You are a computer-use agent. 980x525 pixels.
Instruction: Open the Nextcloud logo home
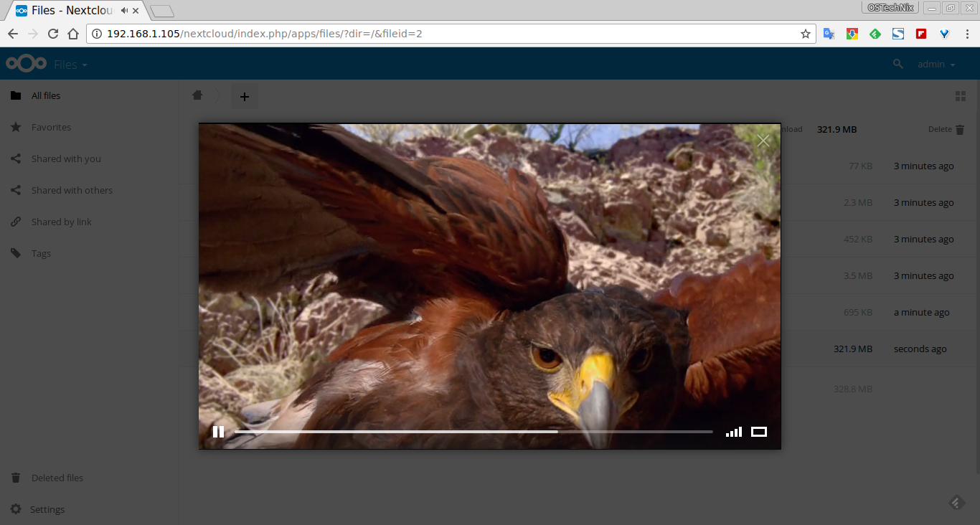coord(26,65)
